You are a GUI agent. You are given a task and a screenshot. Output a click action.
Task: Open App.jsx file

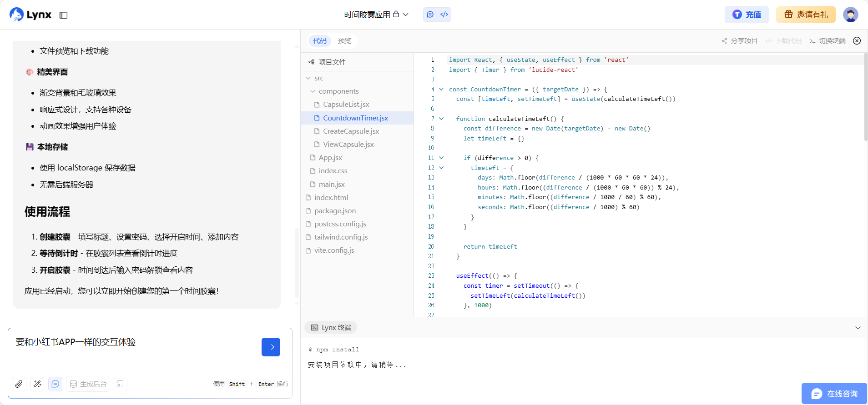pos(357,157)
